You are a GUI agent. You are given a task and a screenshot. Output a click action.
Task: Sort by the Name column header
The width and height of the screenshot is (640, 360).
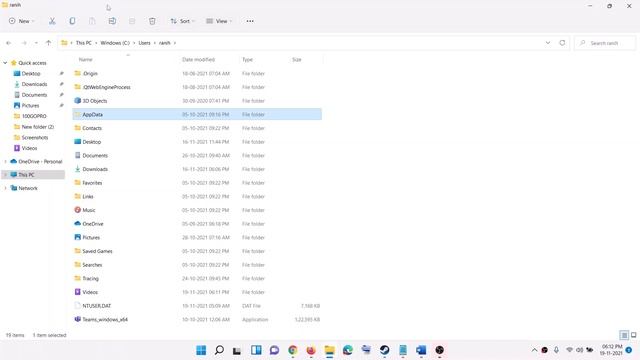[85, 60]
